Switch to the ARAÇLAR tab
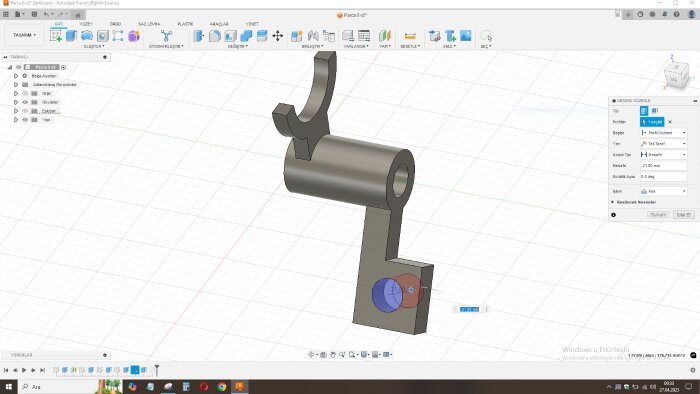The width and height of the screenshot is (700, 394). point(219,24)
